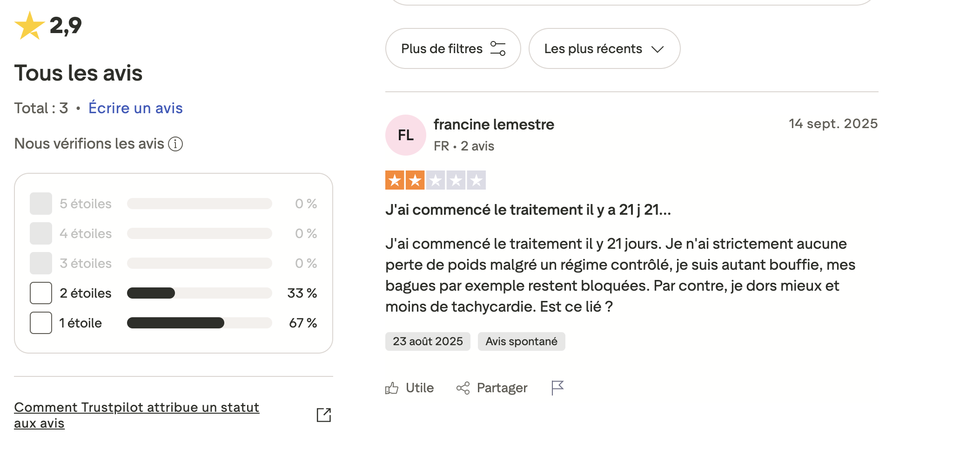This screenshot has height=450, width=980.
Task: Click the thumbs-up Utile icon
Action: 392,388
